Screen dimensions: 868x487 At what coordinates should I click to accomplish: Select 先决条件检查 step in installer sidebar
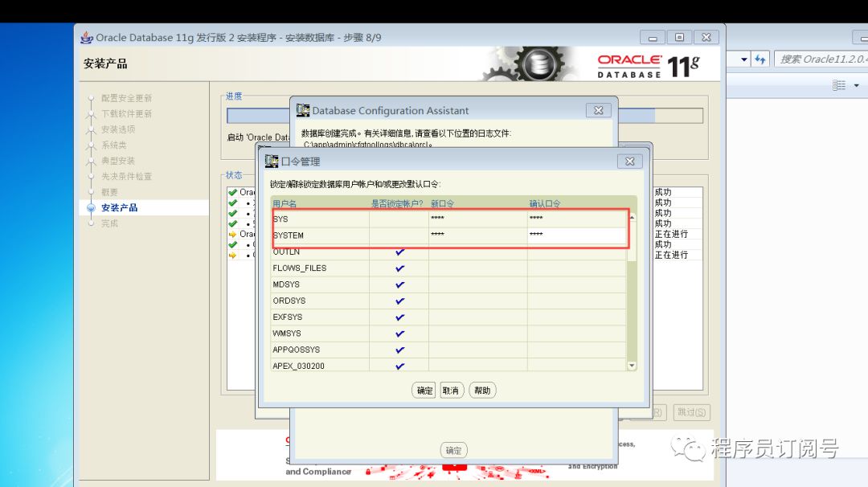(126, 176)
